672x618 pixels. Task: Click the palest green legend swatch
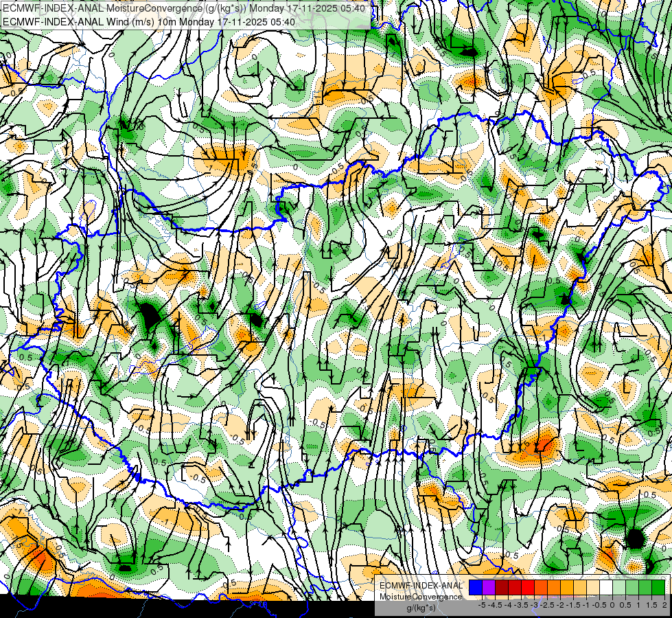tap(619, 588)
